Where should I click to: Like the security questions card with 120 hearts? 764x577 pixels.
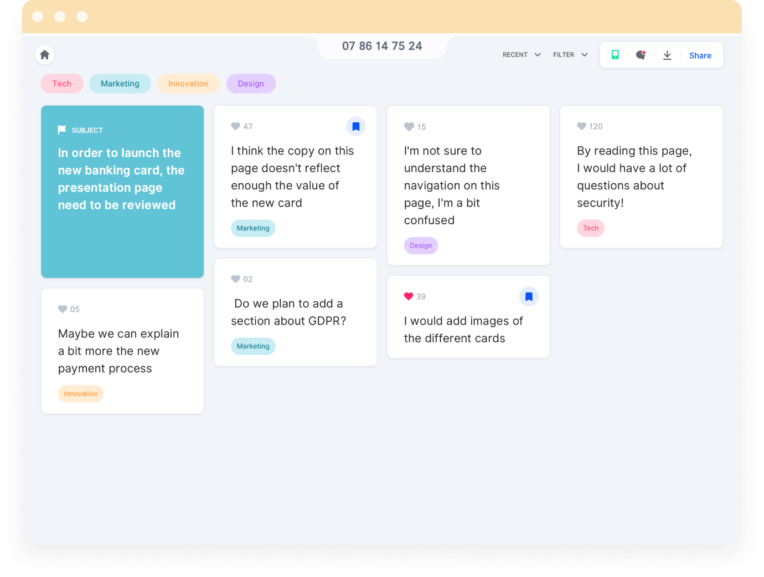[x=582, y=127]
